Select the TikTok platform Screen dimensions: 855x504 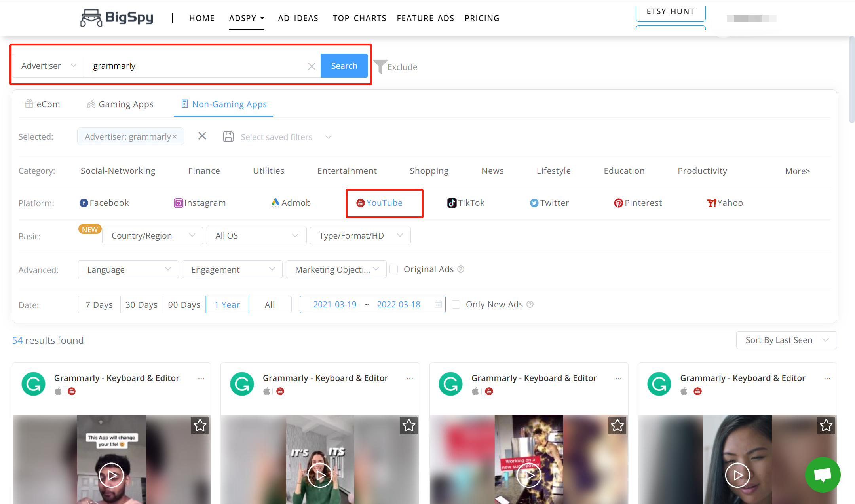pyautogui.click(x=466, y=203)
